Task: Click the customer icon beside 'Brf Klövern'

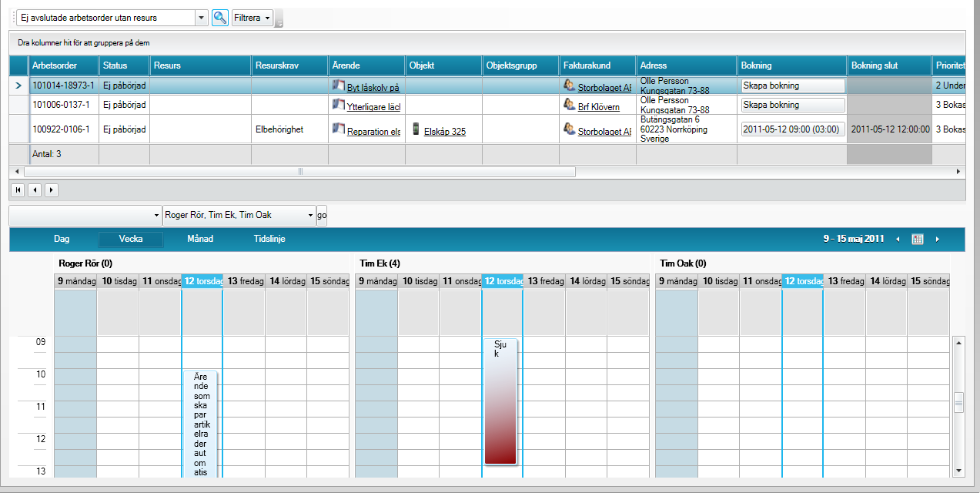Action: click(x=570, y=105)
